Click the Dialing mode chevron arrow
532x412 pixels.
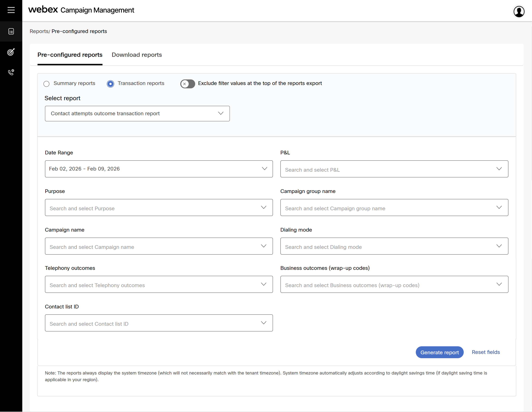pos(499,246)
